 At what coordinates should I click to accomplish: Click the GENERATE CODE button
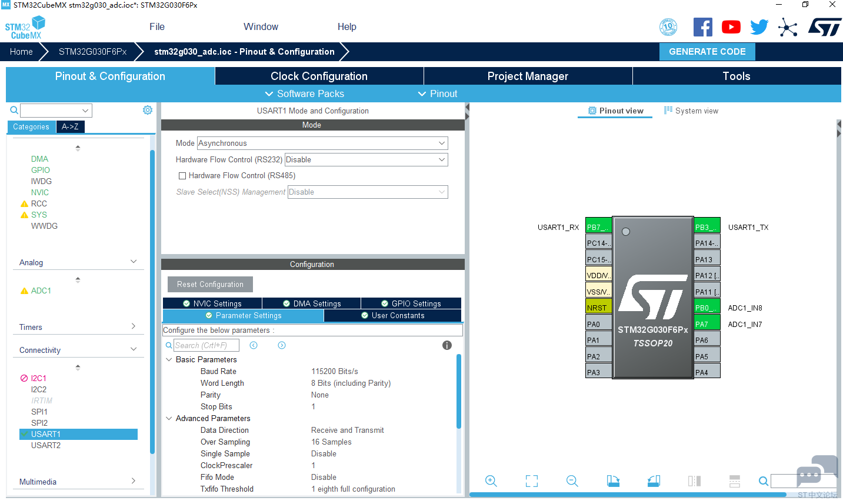pos(707,52)
